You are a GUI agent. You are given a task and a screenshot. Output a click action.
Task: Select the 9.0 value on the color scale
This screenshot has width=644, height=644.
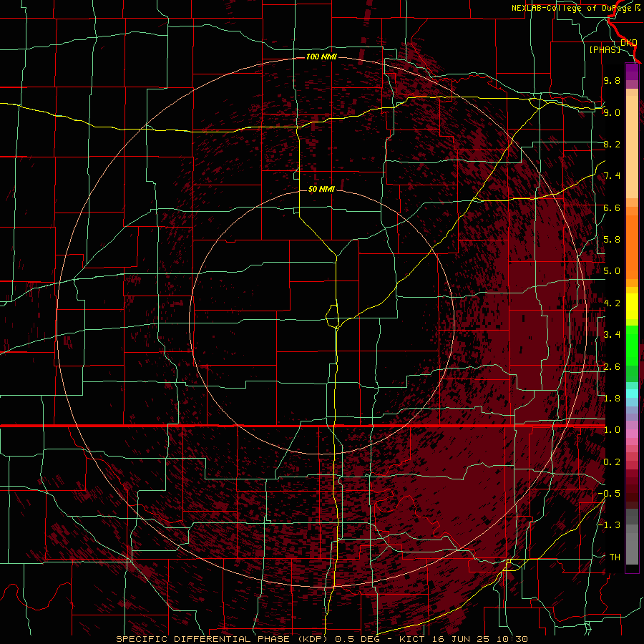[x=612, y=112]
